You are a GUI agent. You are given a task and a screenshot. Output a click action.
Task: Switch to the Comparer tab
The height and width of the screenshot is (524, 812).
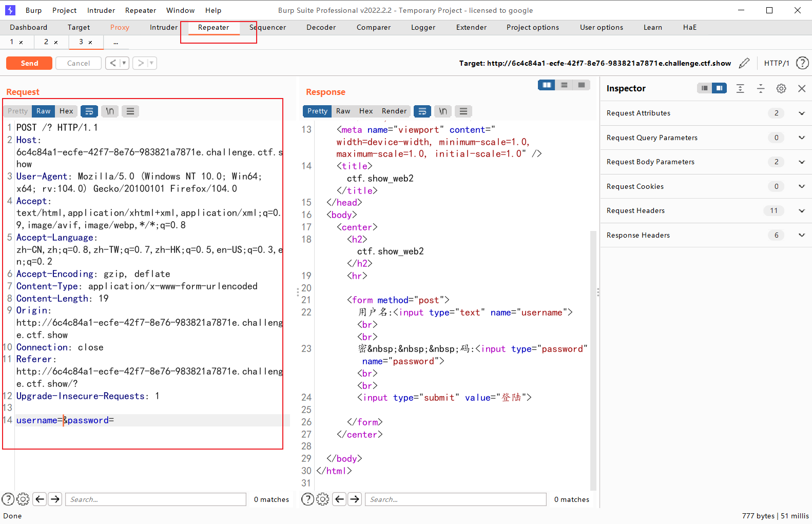pos(374,27)
